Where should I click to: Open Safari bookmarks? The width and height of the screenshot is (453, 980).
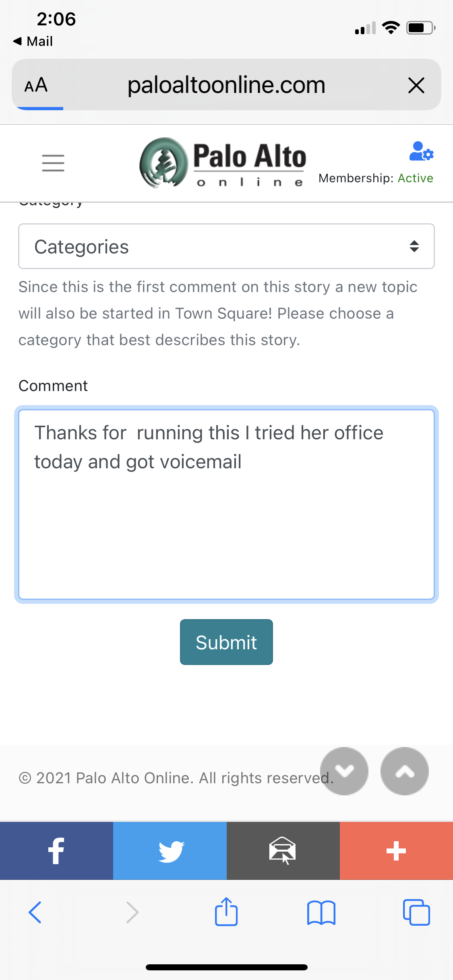(x=321, y=912)
